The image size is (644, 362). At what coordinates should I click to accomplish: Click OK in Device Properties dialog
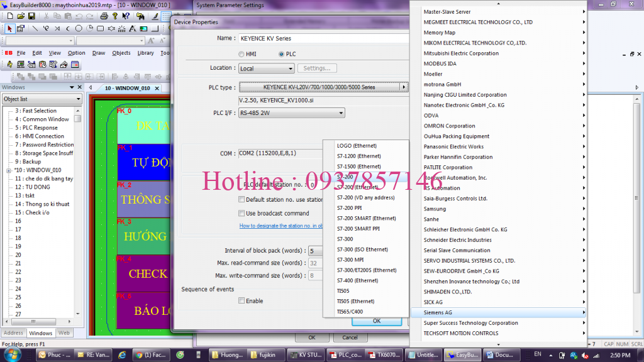pos(377,321)
